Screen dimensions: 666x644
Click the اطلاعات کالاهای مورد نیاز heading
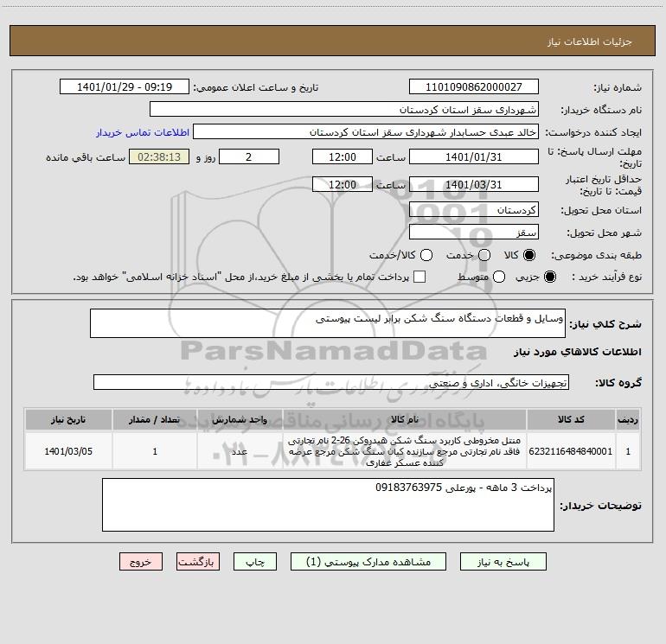(577, 352)
